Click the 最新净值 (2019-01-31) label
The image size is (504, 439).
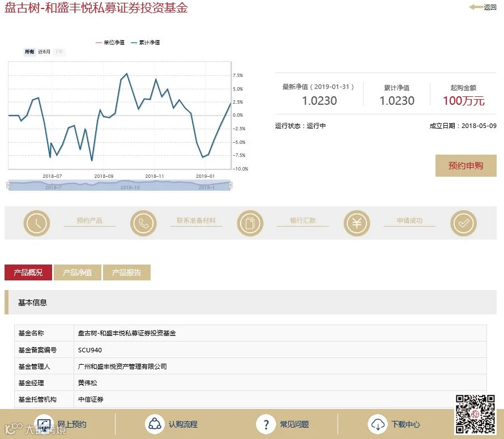[318, 87]
